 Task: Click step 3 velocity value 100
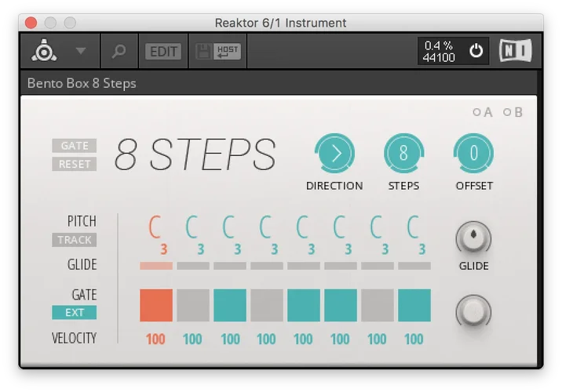[x=230, y=339]
